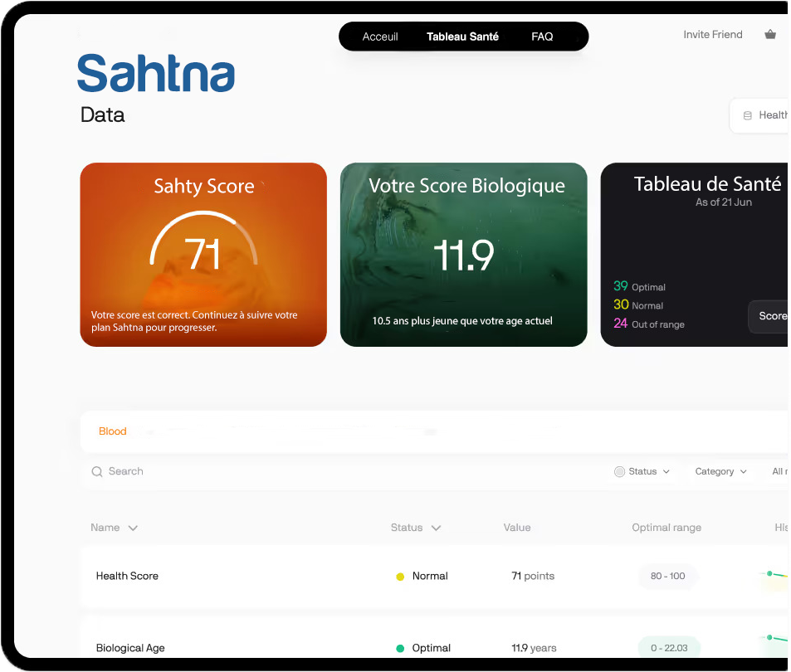This screenshot has height=672, width=791.
Task: Click the Optimal status in Biological Age row
Action: tap(432, 648)
